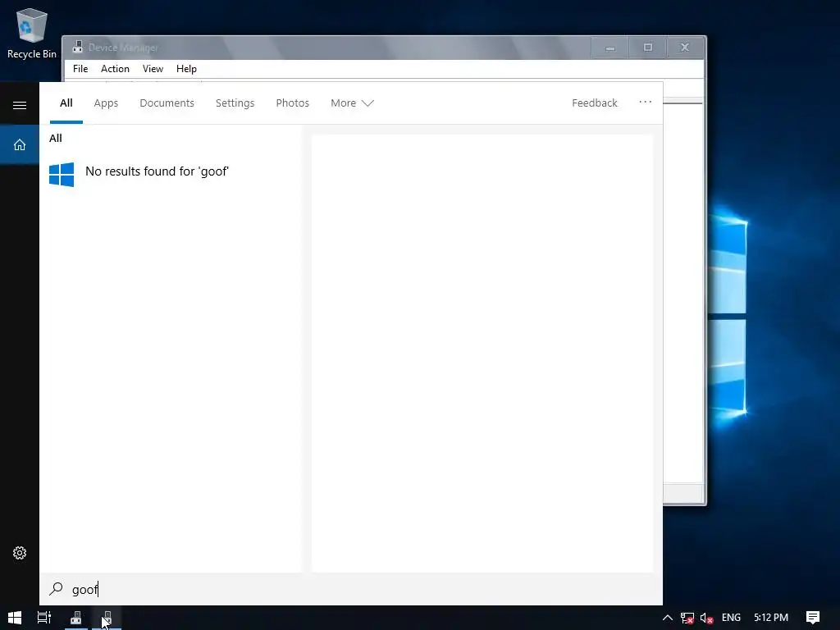Image resolution: width=840 pixels, height=630 pixels.
Task: Open the Recycle Bin desktop icon
Action: click(x=32, y=33)
